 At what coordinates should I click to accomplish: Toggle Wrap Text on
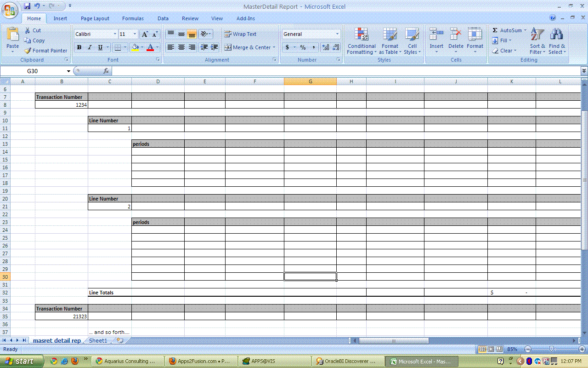[240, 34]
